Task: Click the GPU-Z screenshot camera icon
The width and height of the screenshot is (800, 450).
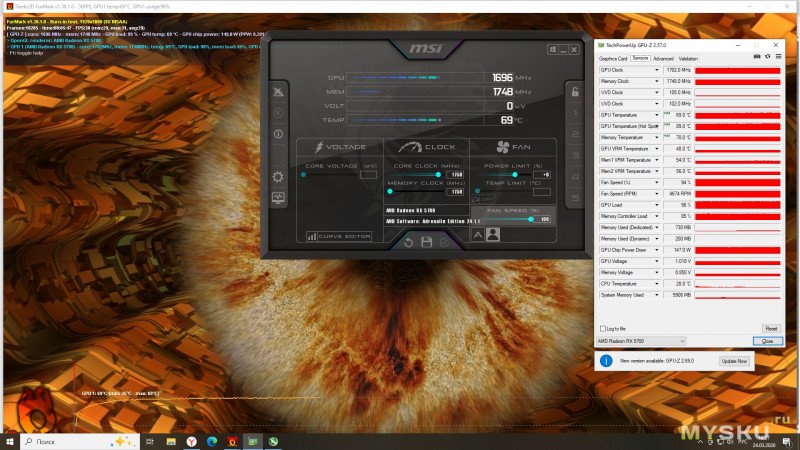Action: (x=755, y=58)
